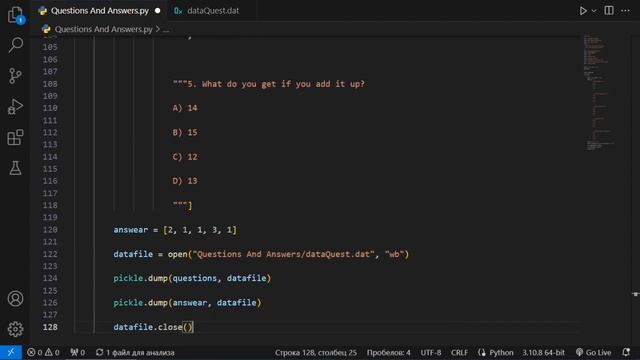Open the Accounts menu
This screenshot has width=640, height=360.
coord(16,299)
